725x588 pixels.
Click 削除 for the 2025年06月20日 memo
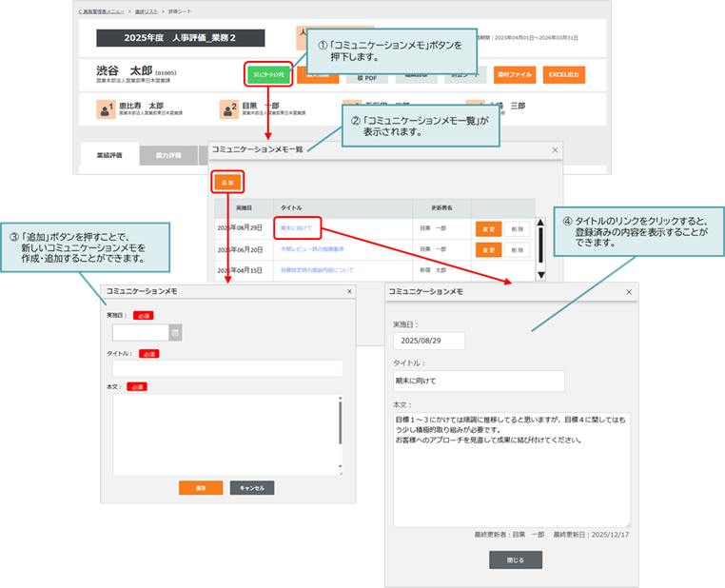click(x=517, y=249)
